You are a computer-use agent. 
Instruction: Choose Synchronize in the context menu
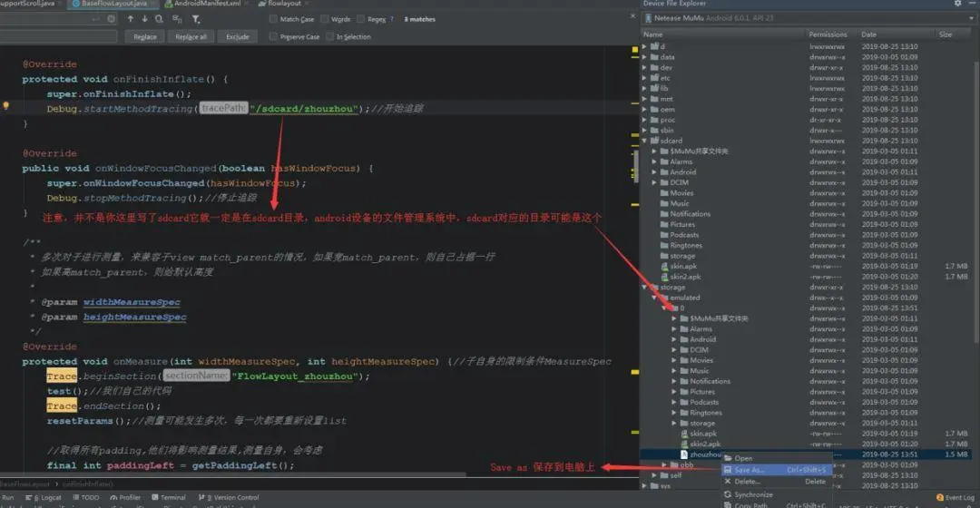(775, 494)
